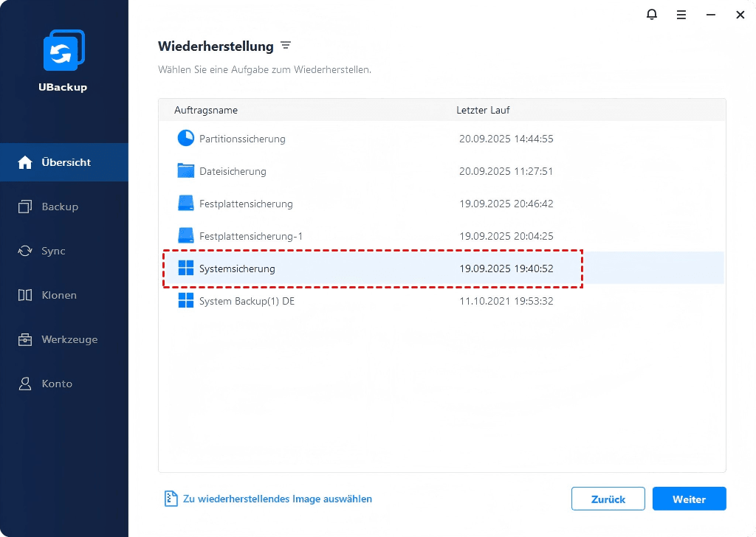Click the image file icon at bottom left
This screenshot has height=537, width=756.
[171, 499]
